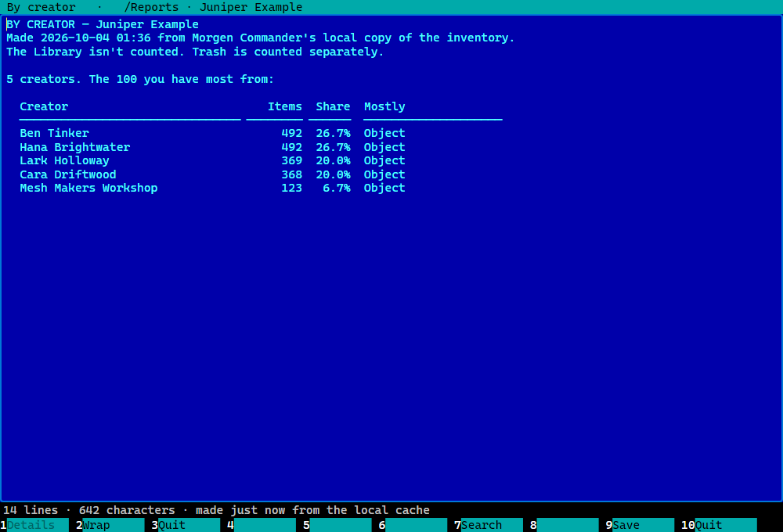Click the By creator title label
783x532 pixels.
tap(41, 8)
